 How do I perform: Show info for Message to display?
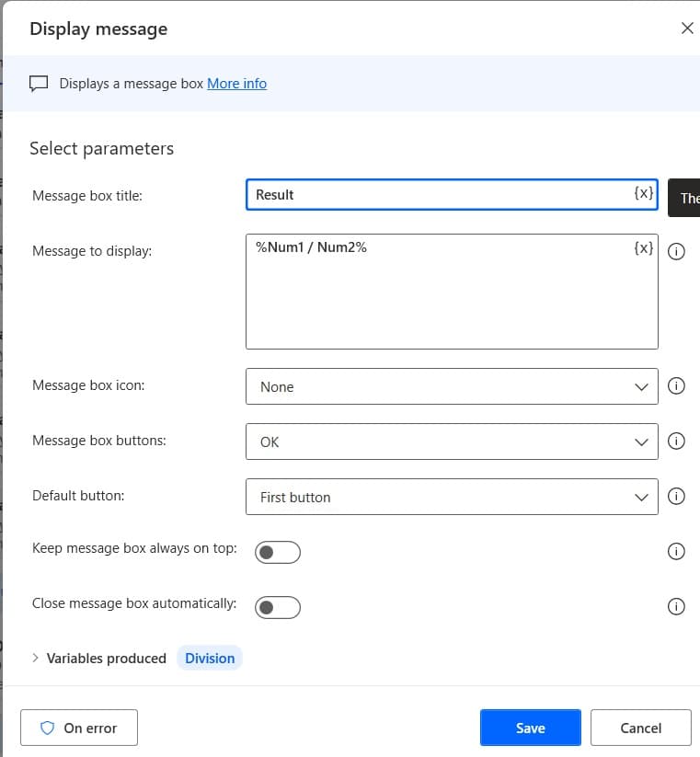pyautogui.click(x=676, y=251)
